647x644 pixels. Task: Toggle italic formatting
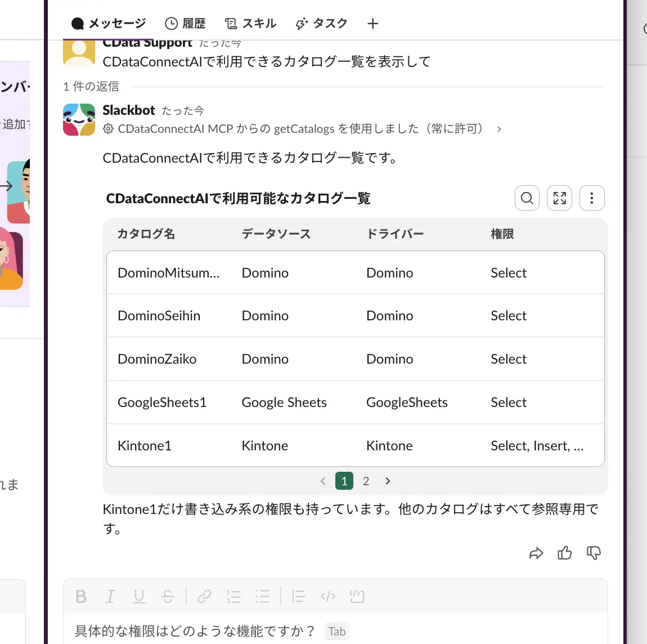[110, 597]
